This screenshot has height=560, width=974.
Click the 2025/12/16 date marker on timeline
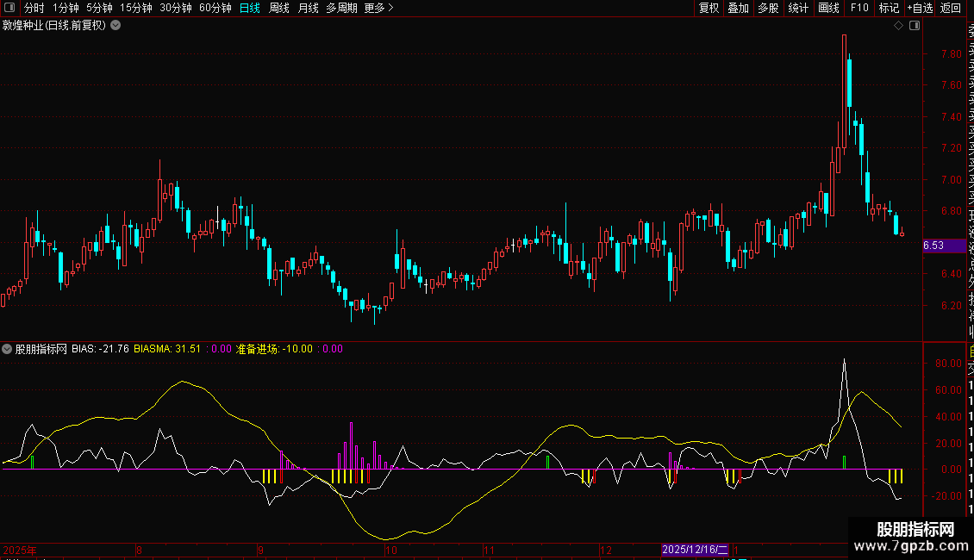[695, 550]
